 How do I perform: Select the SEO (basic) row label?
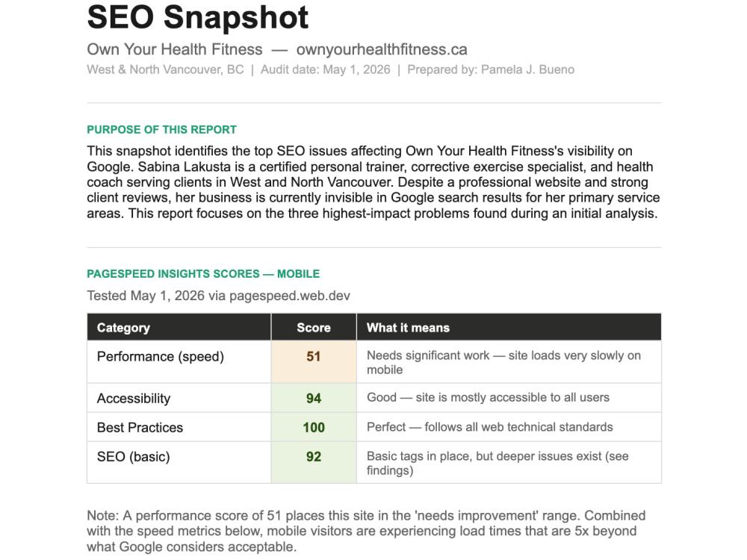(134, 457)
